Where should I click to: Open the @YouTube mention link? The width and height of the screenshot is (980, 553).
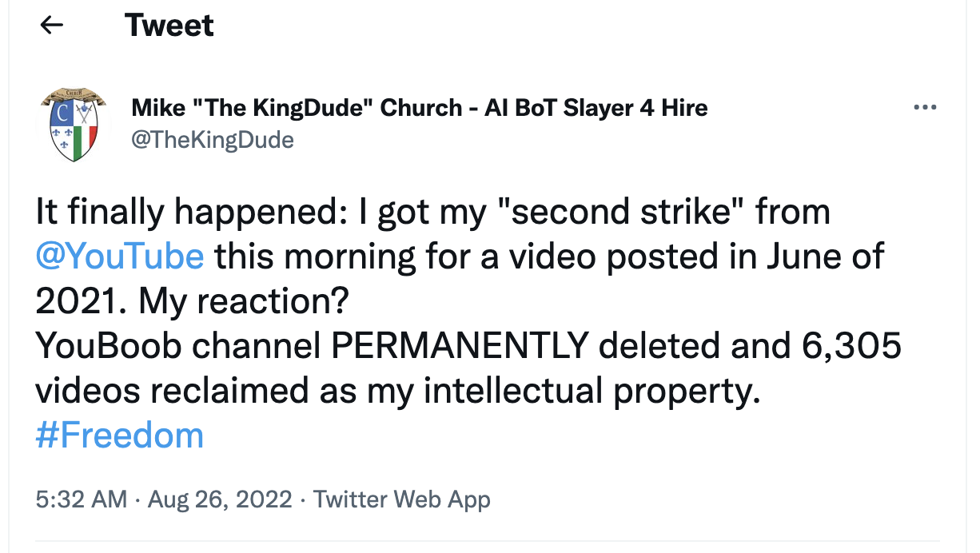(120, 257)
